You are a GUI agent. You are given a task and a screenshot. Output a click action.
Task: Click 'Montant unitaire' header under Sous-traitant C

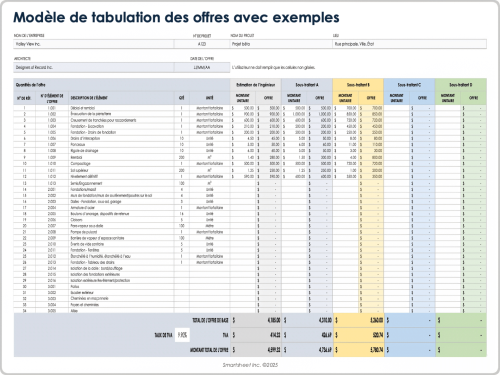(397, 98)
